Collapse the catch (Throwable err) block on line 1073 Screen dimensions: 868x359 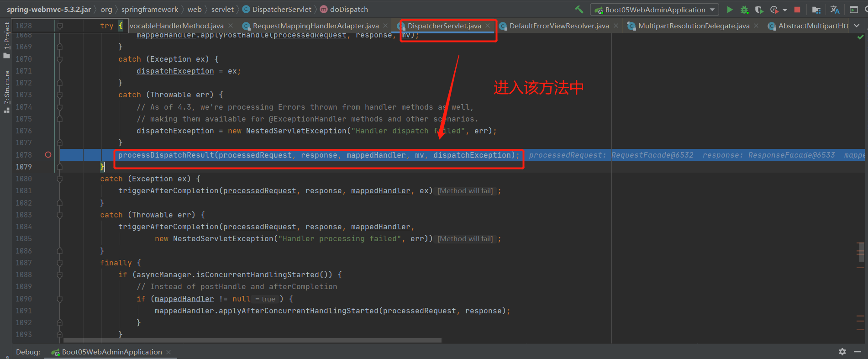click(60, 95)
